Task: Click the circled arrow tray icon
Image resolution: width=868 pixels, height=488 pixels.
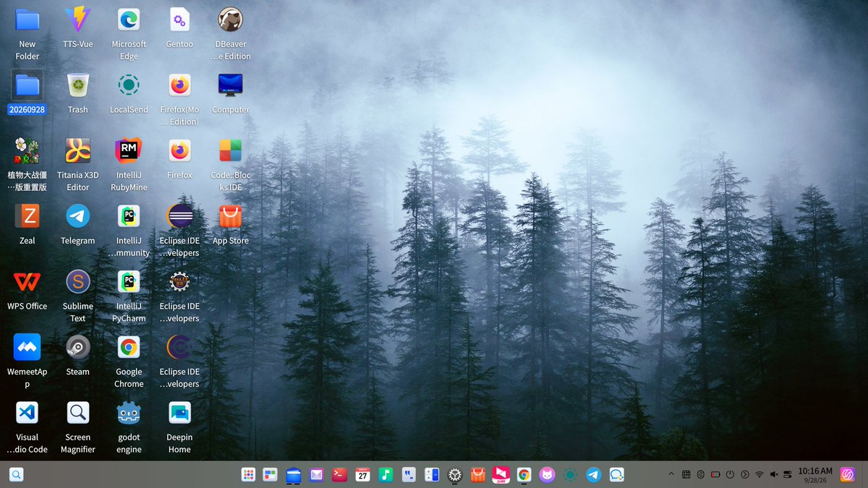Action: [x=745, y=474]
